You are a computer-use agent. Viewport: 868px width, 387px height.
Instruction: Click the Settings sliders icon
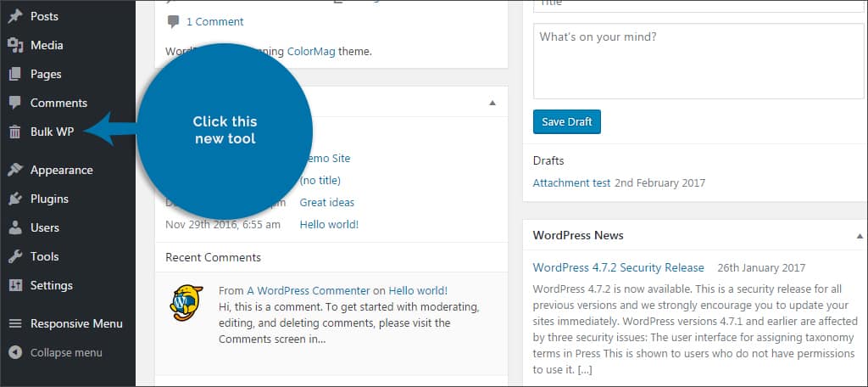pos(15,285)
